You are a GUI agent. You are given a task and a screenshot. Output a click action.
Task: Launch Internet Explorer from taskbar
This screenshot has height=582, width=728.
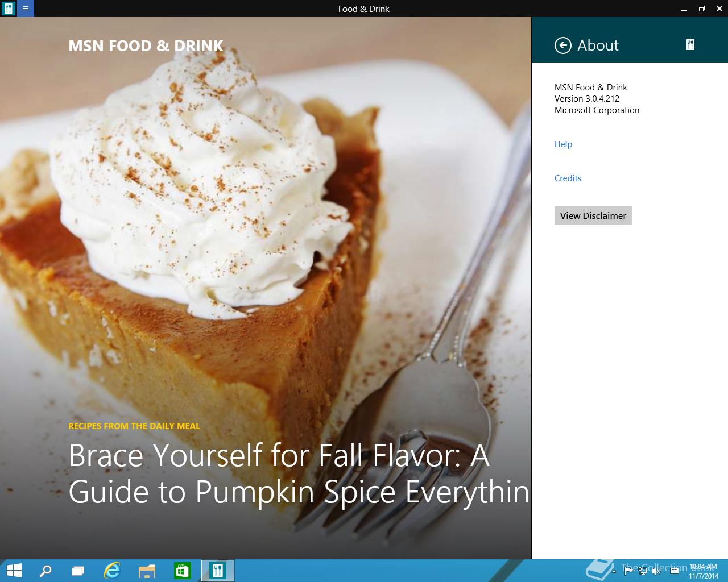[x=112, y=571]
